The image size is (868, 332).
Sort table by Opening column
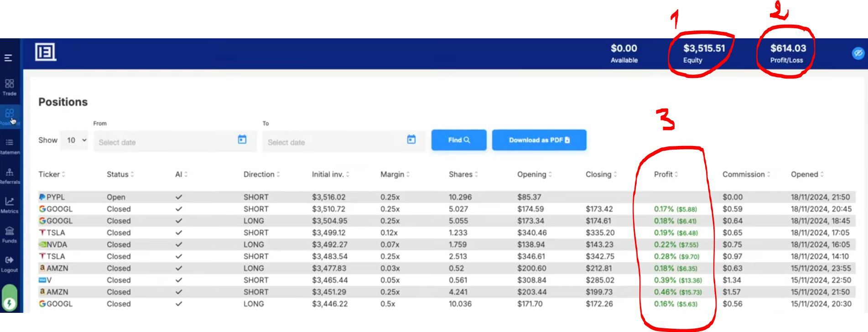[535, 174]
